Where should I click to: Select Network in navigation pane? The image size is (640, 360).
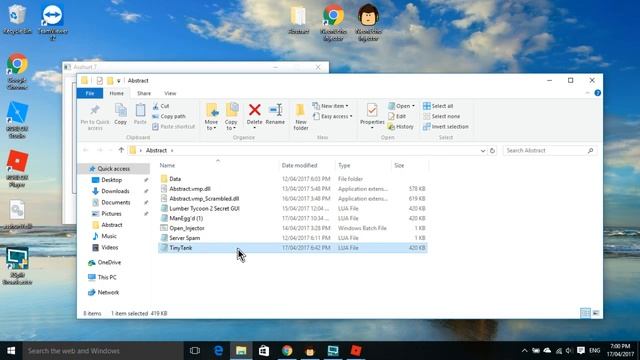(x=108, y=292)
